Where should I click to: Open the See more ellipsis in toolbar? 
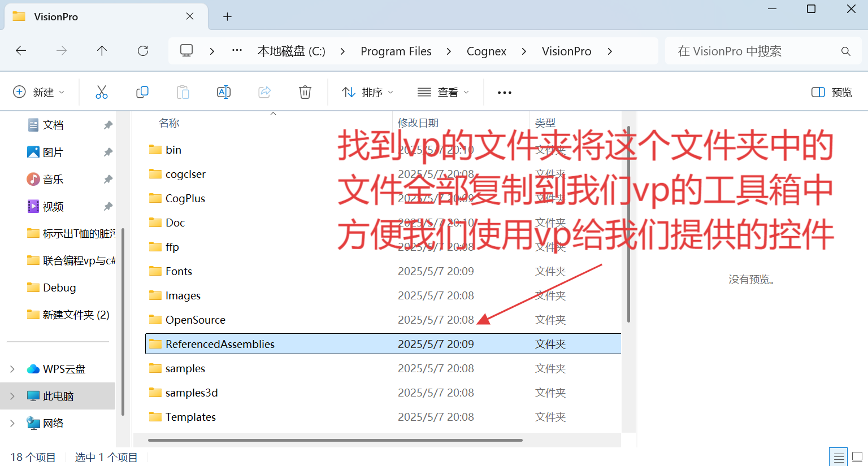point(505,93)
